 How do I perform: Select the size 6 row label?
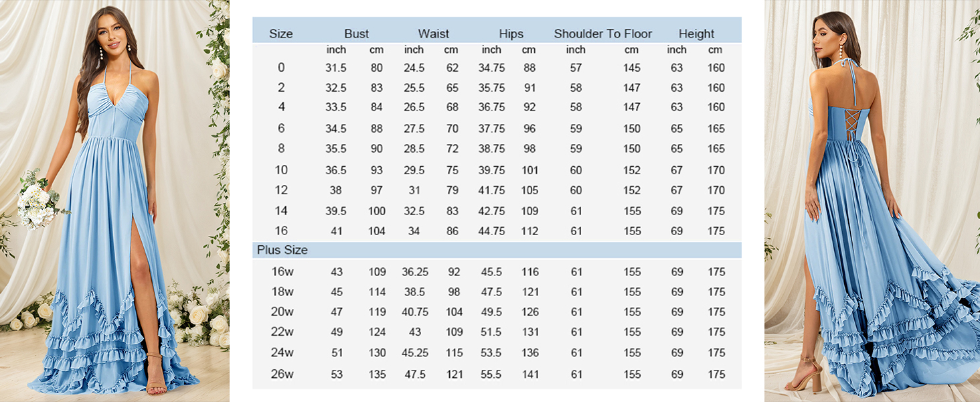coord(281,129)
